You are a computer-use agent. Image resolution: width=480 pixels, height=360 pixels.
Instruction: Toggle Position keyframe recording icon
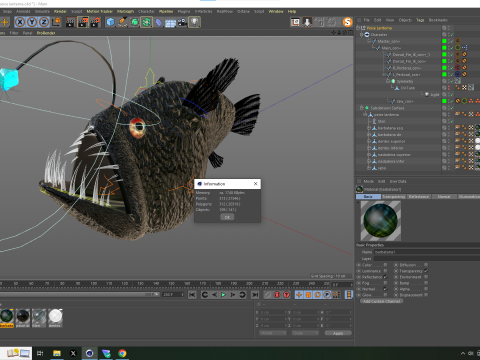[299, 295]
